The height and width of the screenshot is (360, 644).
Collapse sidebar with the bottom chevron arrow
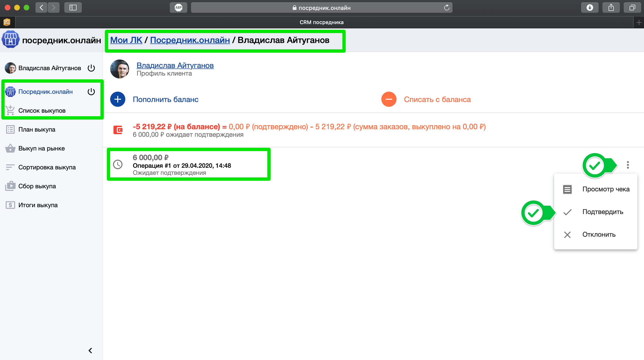point(90,351)
